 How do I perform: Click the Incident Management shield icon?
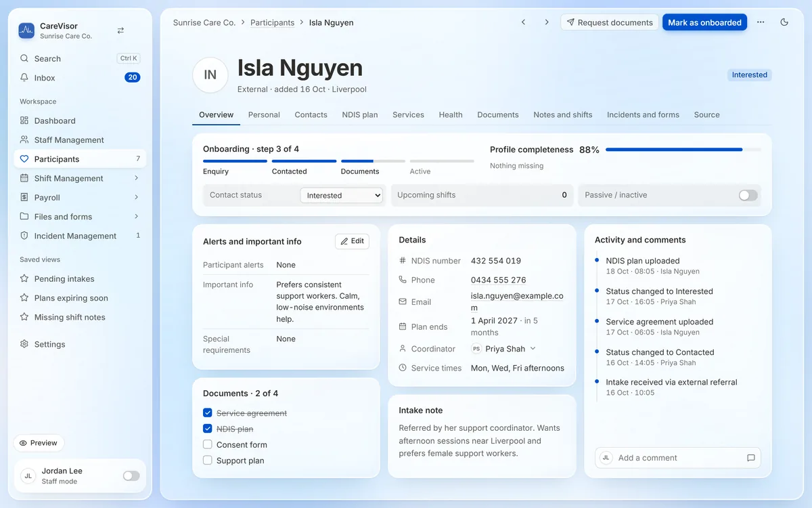pos(24,236)
